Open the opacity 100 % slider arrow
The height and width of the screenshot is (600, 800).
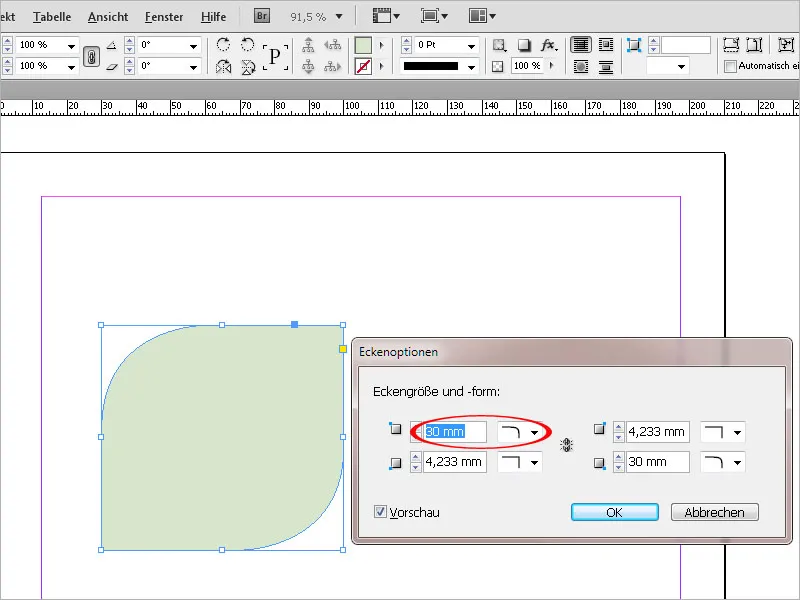tap(552, 66)
